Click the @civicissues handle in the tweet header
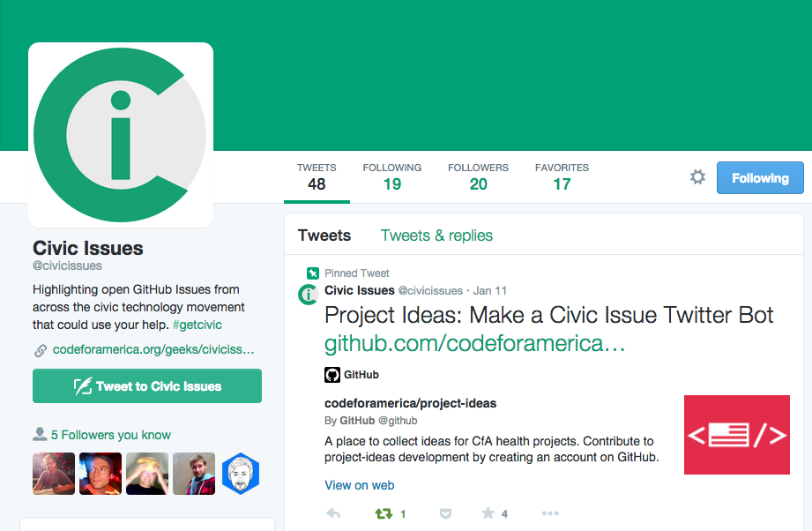This screenshot has width=812, height=531. coord(430,290)
